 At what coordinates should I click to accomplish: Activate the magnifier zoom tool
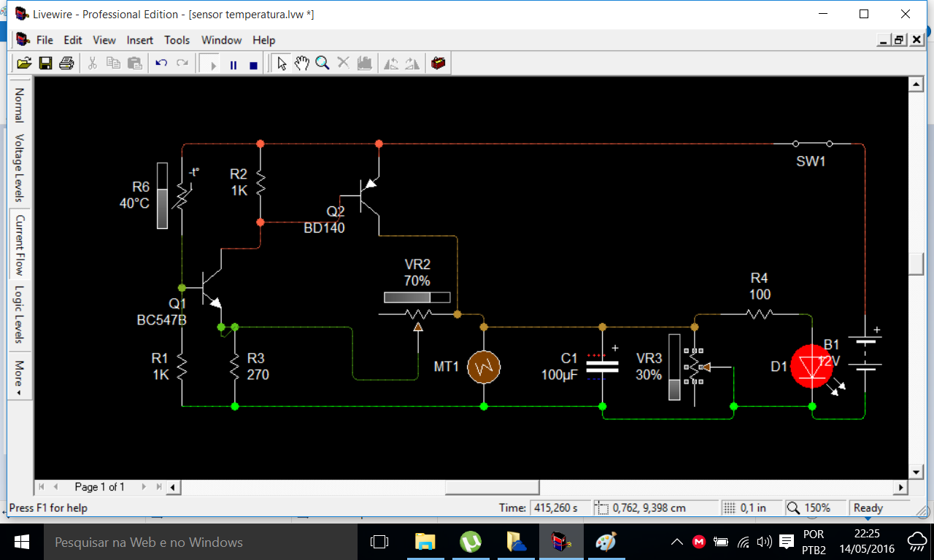click(x=322, y=63)
